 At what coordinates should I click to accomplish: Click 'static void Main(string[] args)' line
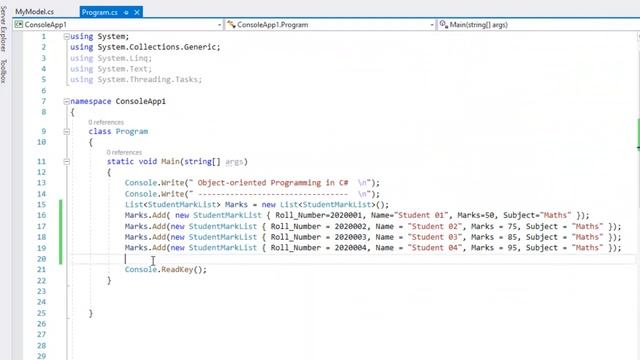(177, 162)
